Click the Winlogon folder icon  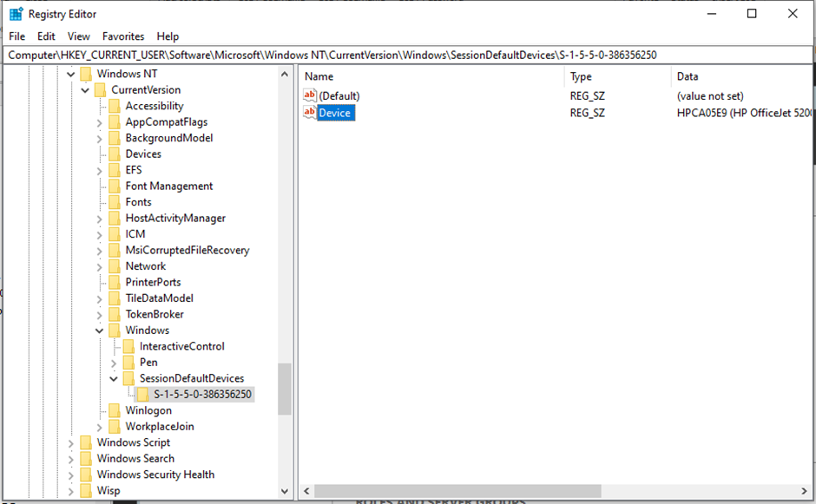[x=115, y=410]
